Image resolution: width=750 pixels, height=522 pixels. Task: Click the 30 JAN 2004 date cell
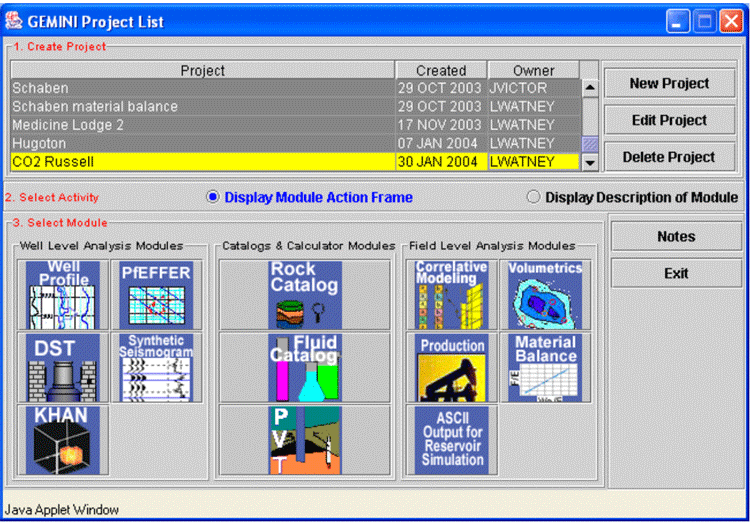[441, 162]
